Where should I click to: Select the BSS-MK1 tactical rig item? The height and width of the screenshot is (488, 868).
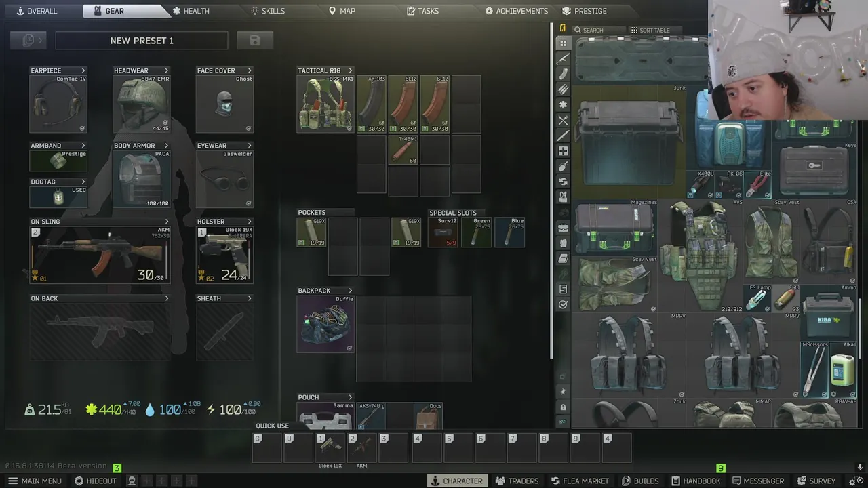coord(325,104)
